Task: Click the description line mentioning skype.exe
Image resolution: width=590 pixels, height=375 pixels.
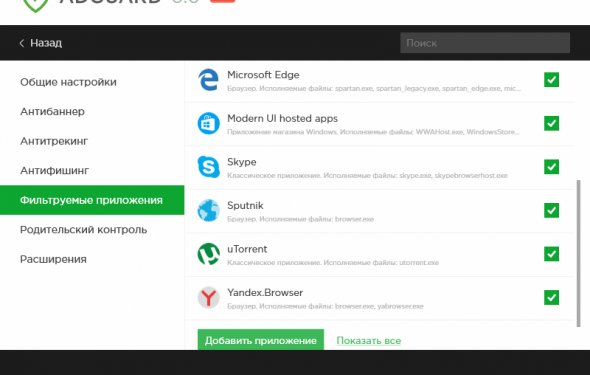Action: coord(367,176)
